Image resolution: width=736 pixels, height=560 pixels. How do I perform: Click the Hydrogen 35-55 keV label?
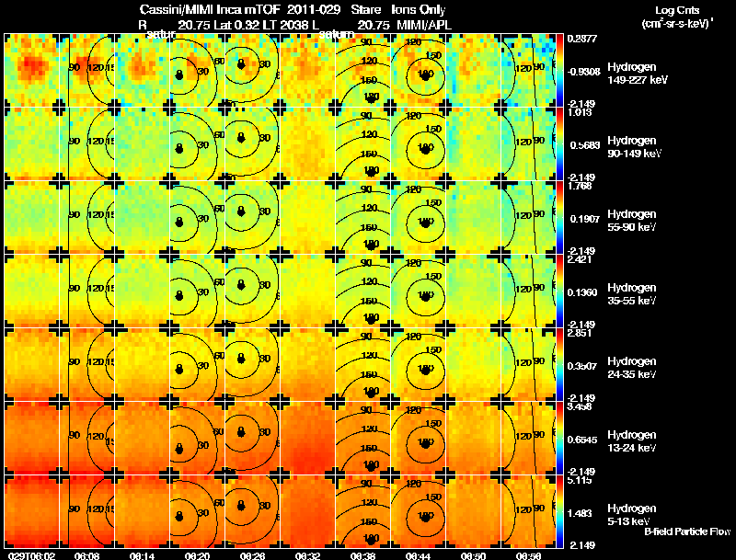click(632, 294)
